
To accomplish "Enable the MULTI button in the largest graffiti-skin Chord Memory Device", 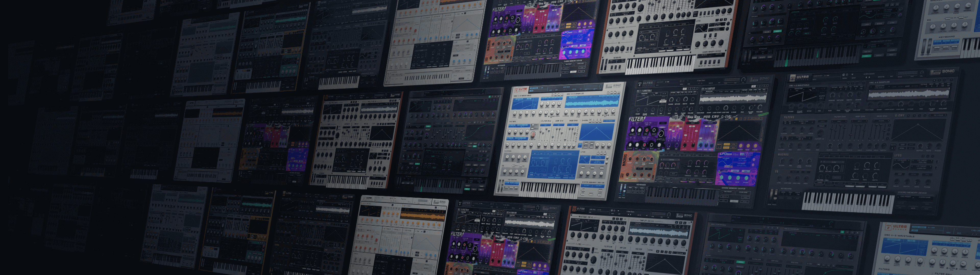I will click(734, 201).
